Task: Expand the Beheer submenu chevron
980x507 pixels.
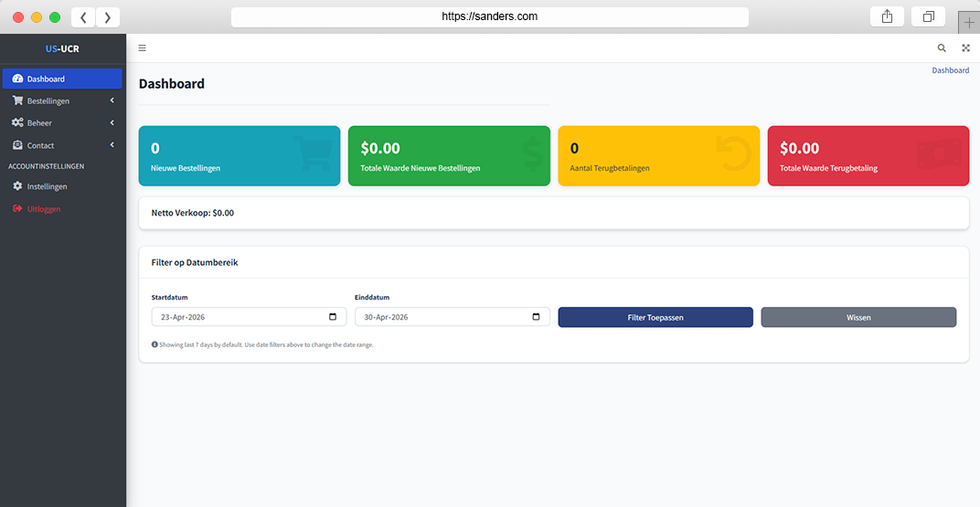Action: (112, 123)
